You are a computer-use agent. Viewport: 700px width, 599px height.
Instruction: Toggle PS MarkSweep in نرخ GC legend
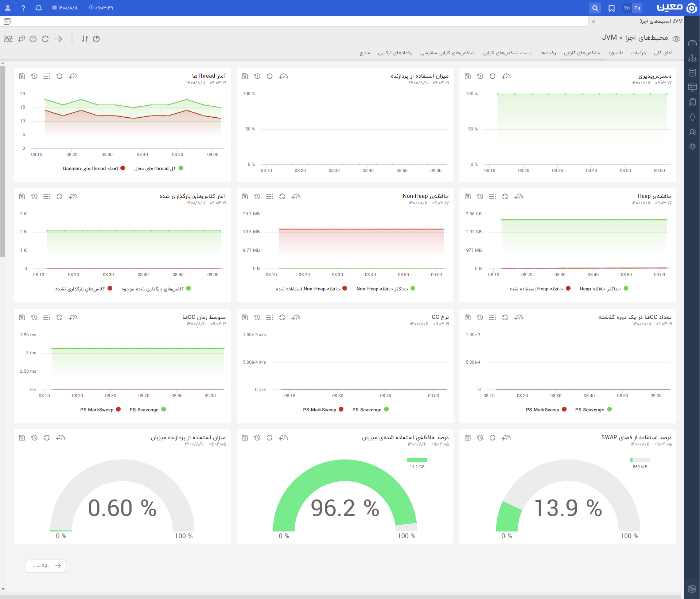coord(323,410)
